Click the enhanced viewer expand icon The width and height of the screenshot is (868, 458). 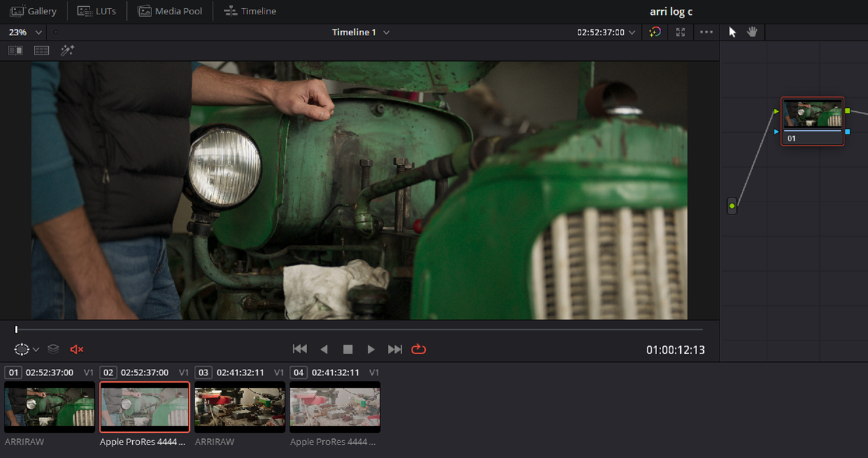tap(681, 32)
